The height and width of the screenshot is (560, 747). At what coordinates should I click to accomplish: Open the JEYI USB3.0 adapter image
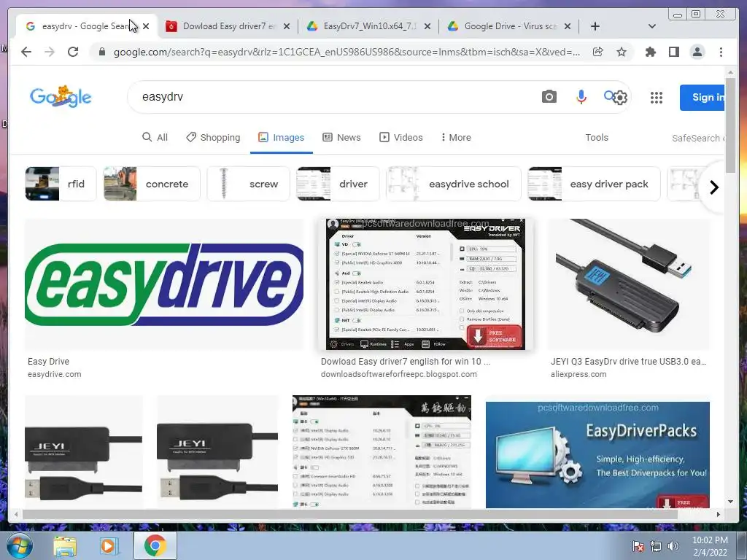(628, 284)
